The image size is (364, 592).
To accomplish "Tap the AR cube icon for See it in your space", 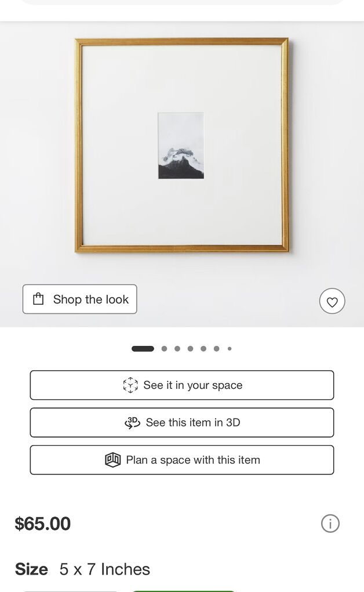I will click(130, 385).
